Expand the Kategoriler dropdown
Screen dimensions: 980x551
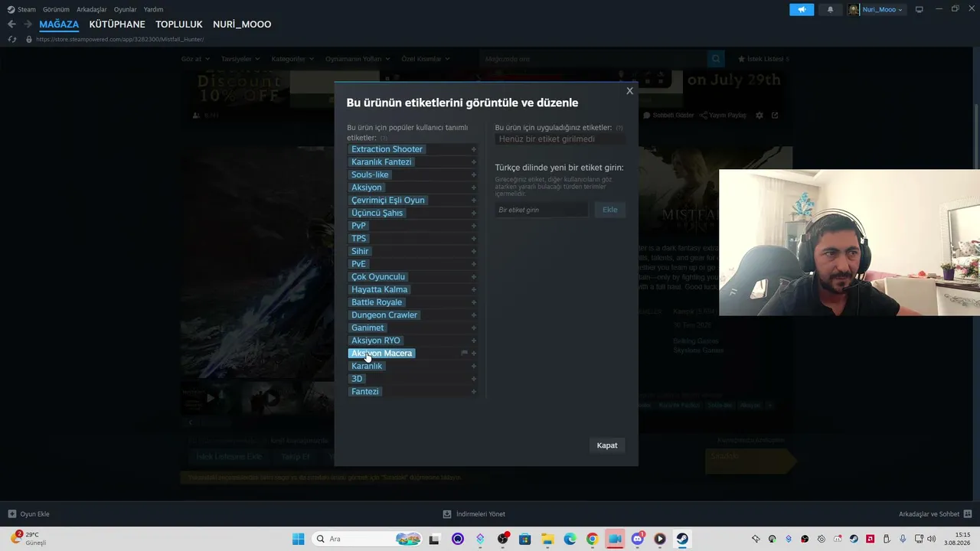pyautogui.click(x=292, y=59)
